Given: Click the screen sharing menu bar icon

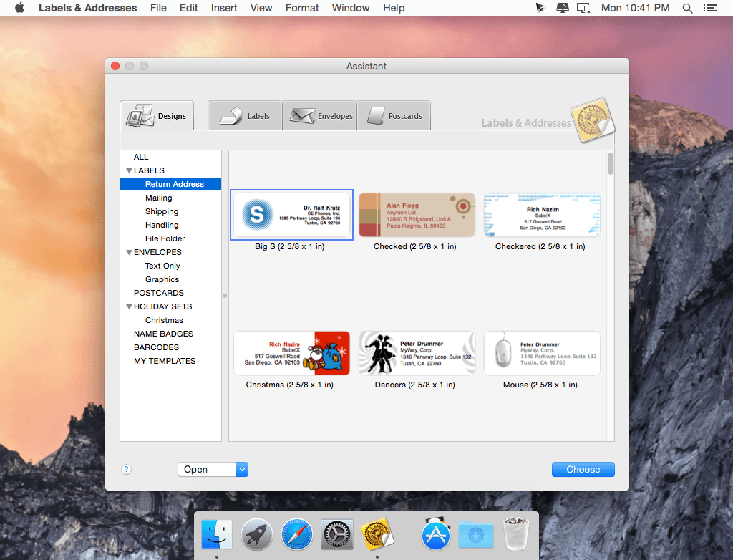Looking at the screenshot, I should [x=563, y=8].
